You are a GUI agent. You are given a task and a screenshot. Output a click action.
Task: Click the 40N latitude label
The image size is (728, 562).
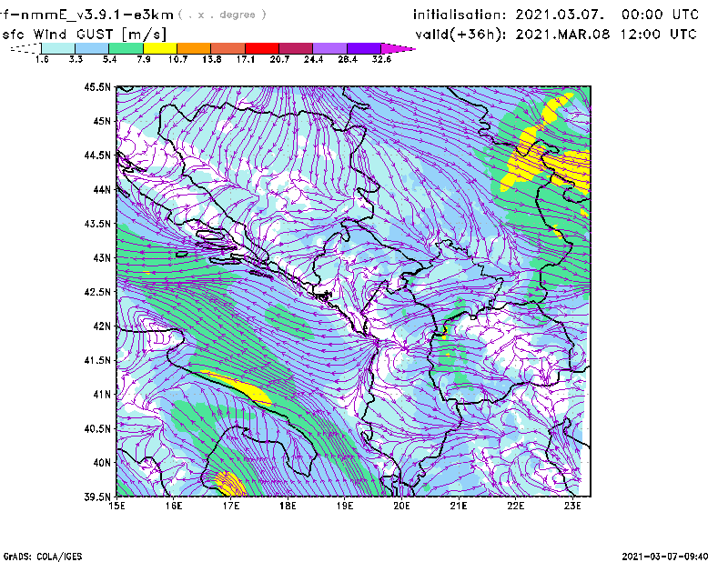103,463
